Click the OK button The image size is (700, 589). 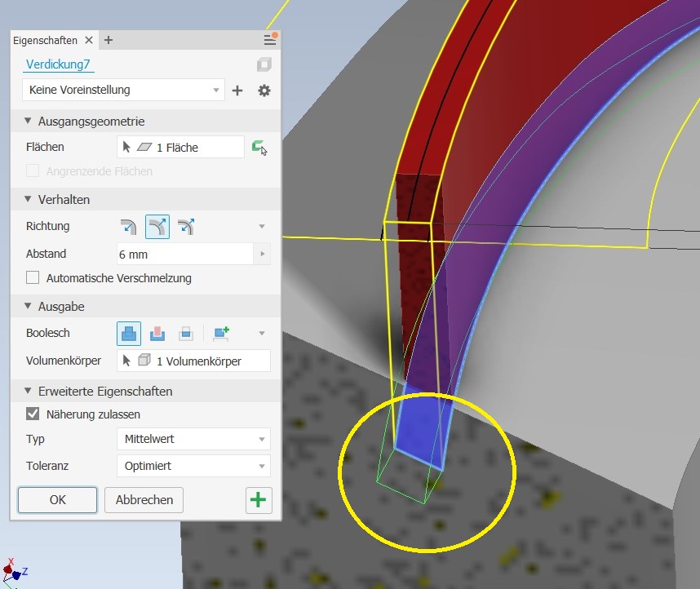(57, 500)
